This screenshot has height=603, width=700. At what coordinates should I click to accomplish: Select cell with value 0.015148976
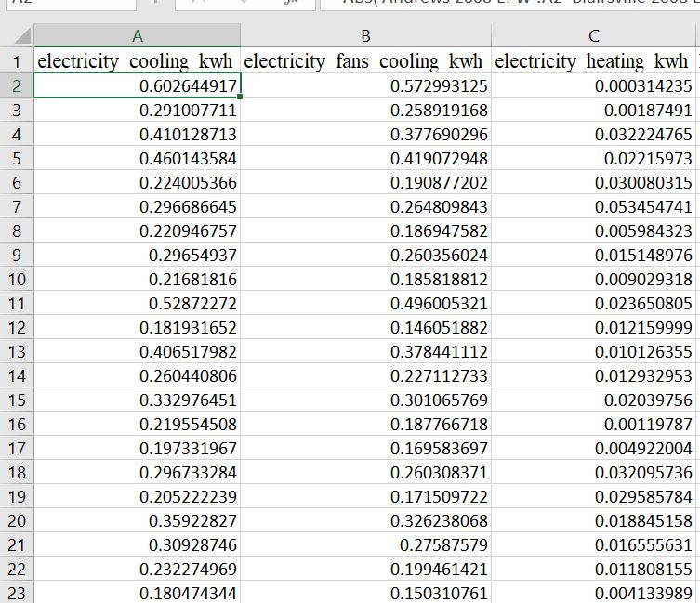pyautogui.click(x=594, y=256)
